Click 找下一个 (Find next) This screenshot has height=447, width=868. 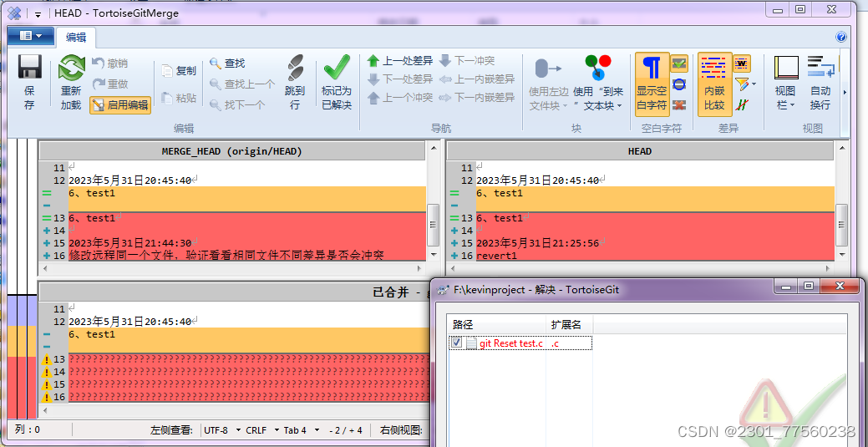[237, 104]
